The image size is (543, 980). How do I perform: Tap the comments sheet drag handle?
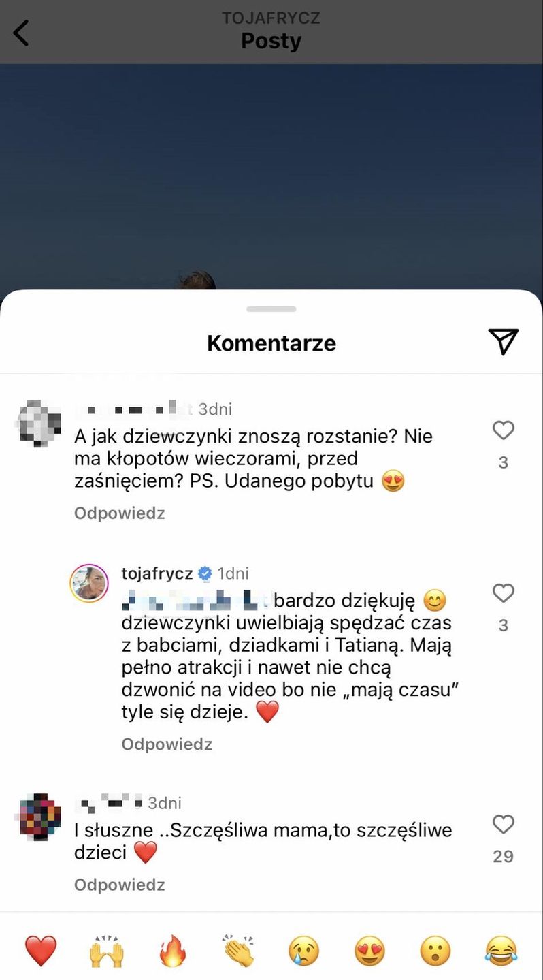[x=271, y=309]
